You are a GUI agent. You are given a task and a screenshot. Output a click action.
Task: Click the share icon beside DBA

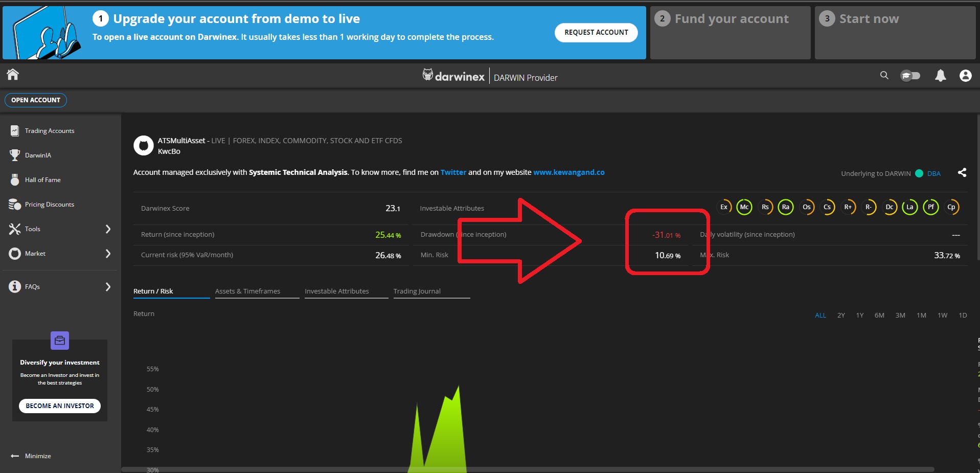[962, 173]
